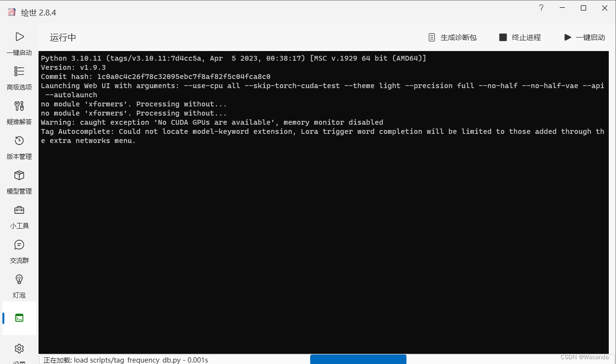Minimize the 绘世 window
This screenshot has width=616, height=364.
[x=562, y=8]
